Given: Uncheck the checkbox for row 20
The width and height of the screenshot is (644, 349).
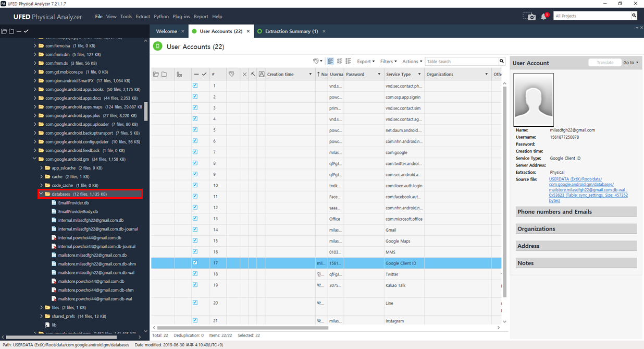Looking at the screenshot, I should (195, 303).
